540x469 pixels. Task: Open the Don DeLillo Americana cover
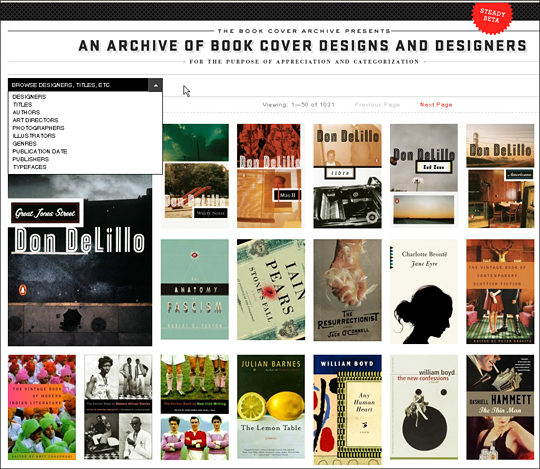(500, 176)
